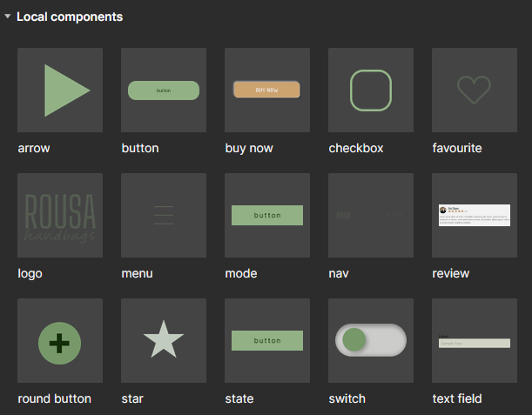This screenshot has width=532, height=415.
Task: Select the arrow component thumbnail
Action: [60, 90]
